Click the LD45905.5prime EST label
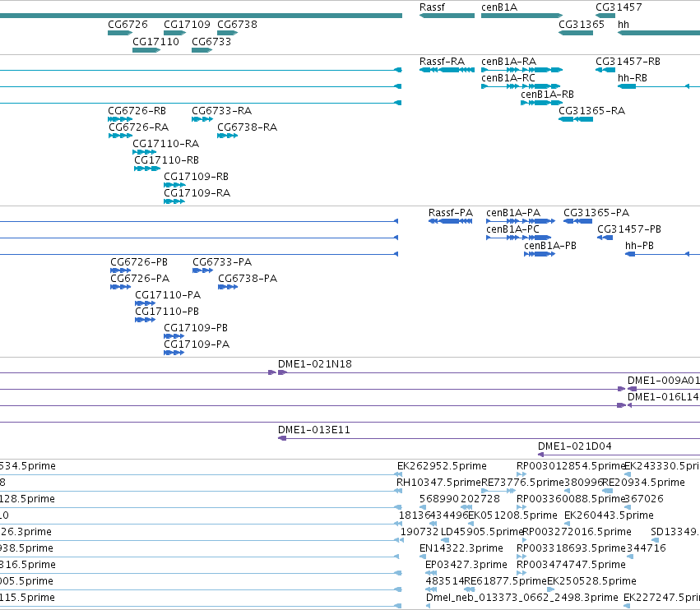The width and height of the screenshot is (700, 610). pos(482,532)
